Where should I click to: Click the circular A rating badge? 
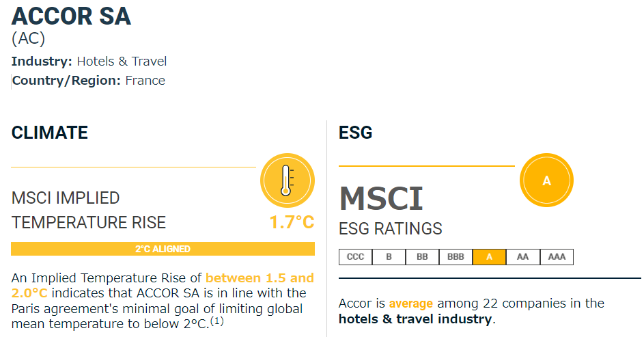(x=546, y=180)
